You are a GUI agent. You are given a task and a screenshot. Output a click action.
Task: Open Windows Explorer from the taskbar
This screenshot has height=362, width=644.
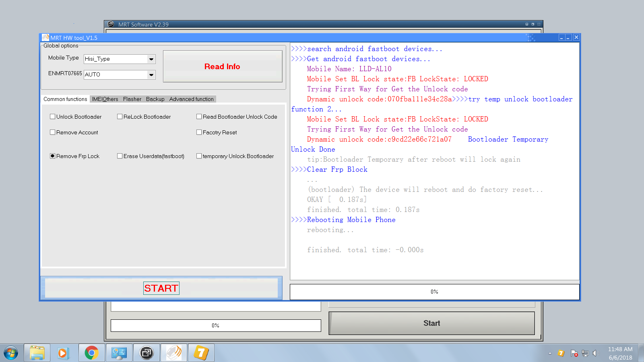(x=37, y=353)
